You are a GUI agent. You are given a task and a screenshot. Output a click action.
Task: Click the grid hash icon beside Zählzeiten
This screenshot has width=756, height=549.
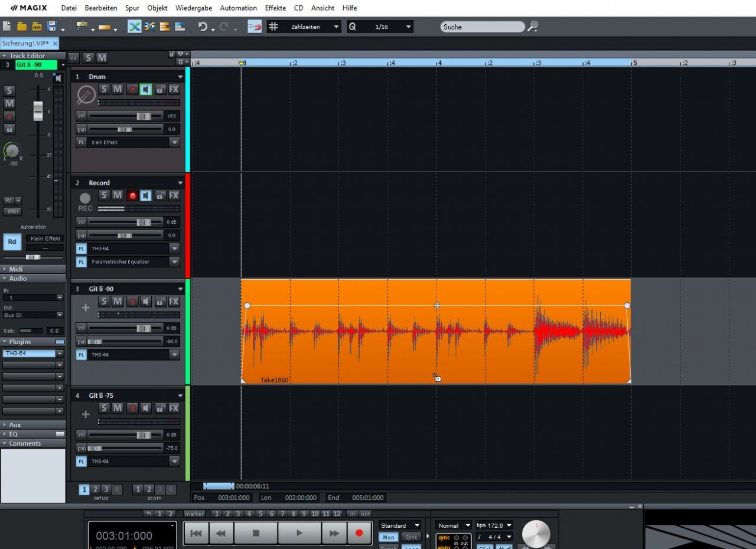click(273, 27)
